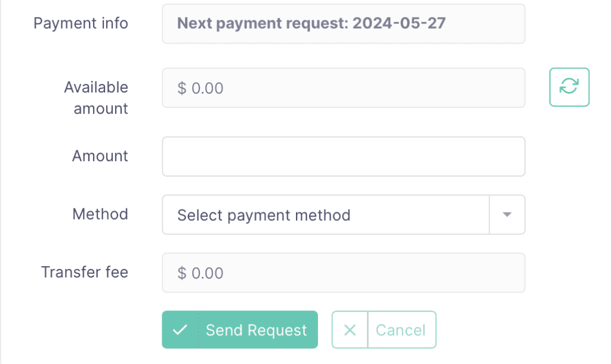Click the Available amount value field
Viewport: 611px width, 364px height.
coord(343,88)
